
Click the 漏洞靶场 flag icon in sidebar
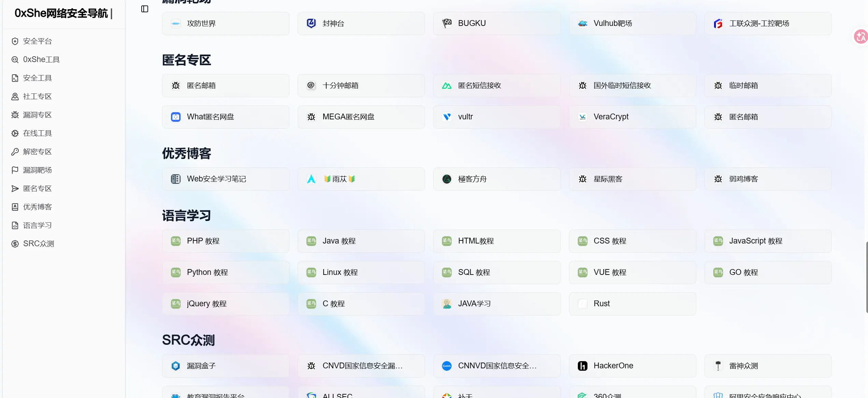pyautogui.click(x=15, y=170)
